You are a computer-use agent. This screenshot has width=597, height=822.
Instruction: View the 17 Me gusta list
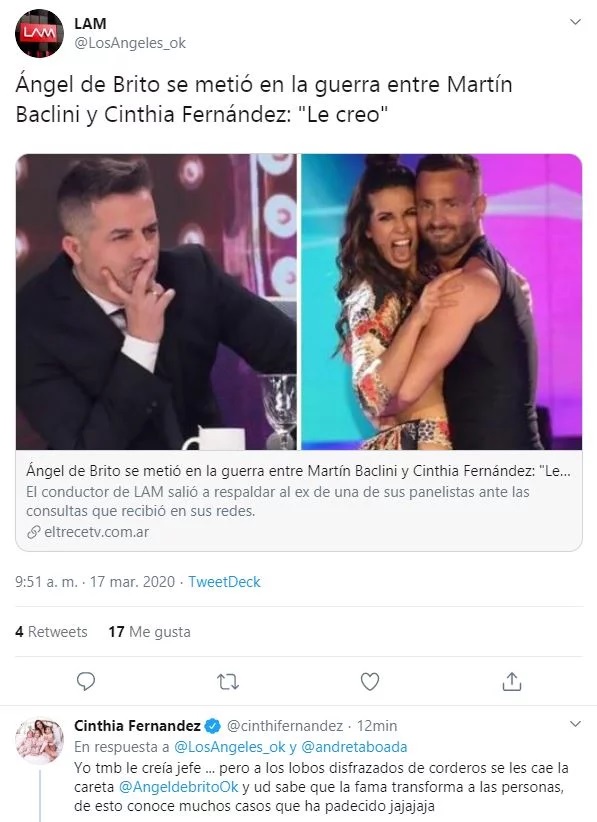[149, 632]
